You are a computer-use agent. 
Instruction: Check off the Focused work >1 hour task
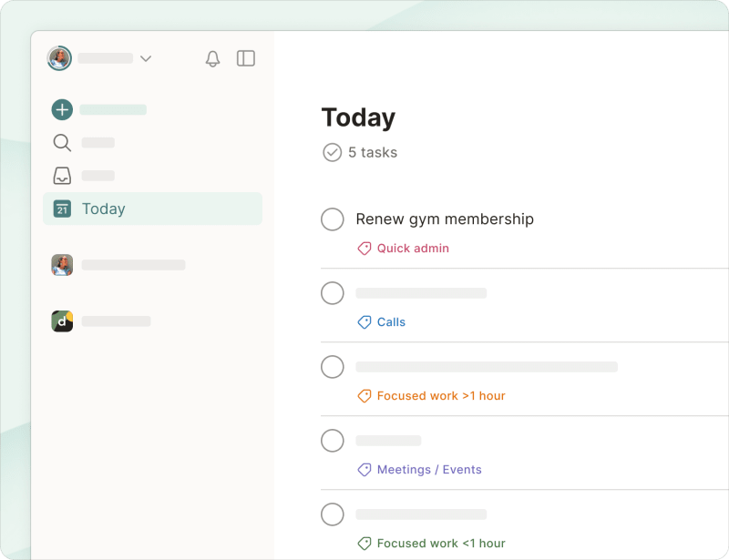(x=333, y=367)
